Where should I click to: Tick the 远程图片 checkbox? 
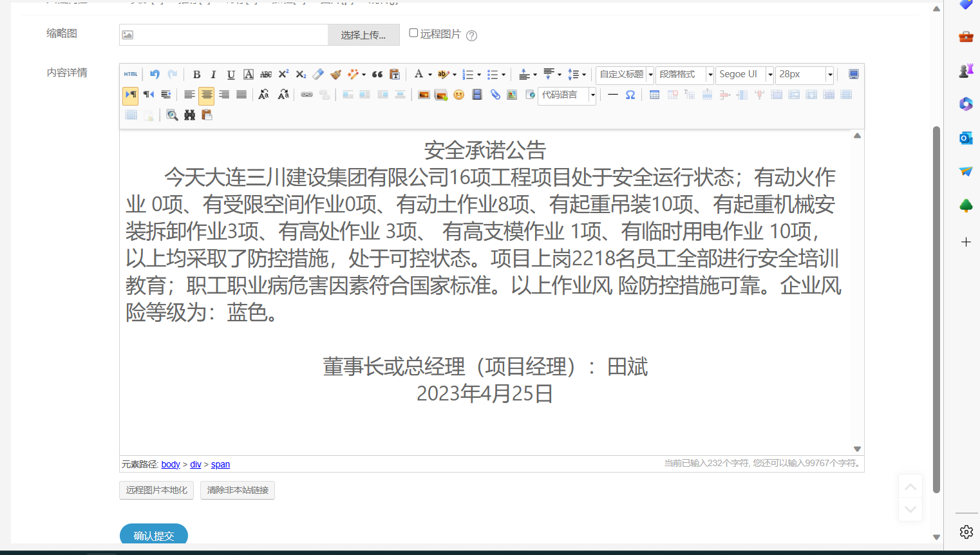pyautogui.click(x=413, y=33)
